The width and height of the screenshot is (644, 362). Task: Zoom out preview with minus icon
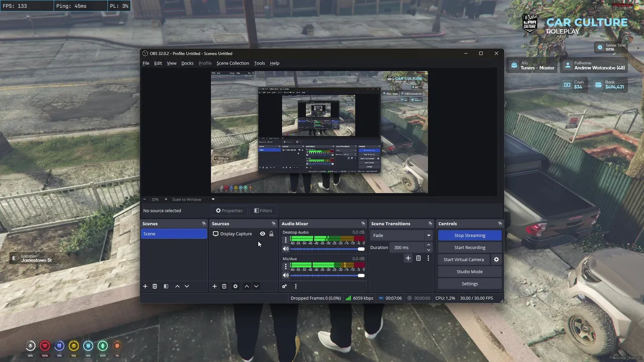click(x=145, y=199)
